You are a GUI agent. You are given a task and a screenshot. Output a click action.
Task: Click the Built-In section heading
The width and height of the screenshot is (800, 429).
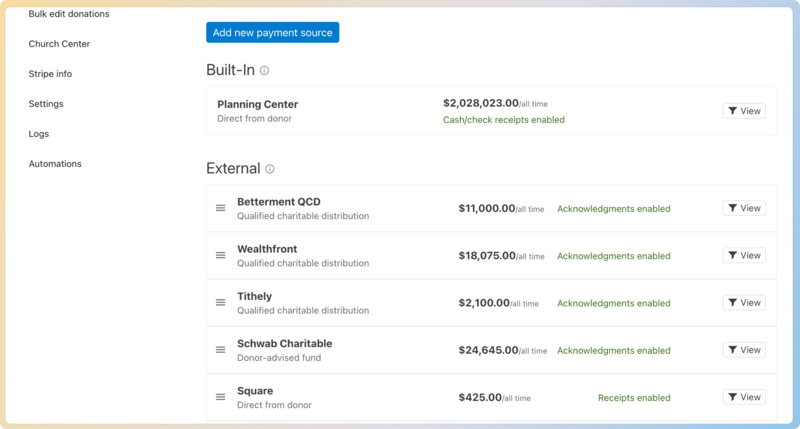pos(230,70)
